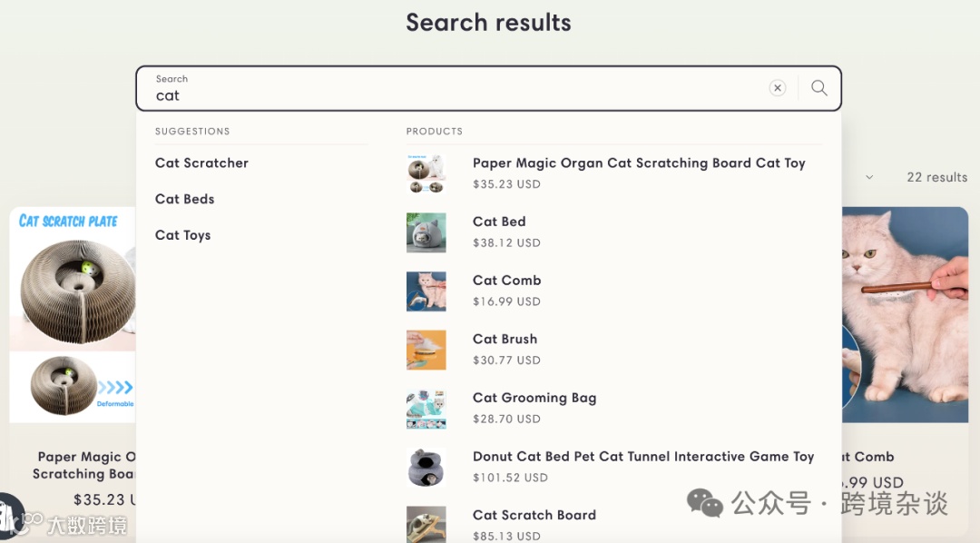Choose the Cat Toys suggestion
Viewport: 980px width, 543px height.
click(x=183, y=235)
